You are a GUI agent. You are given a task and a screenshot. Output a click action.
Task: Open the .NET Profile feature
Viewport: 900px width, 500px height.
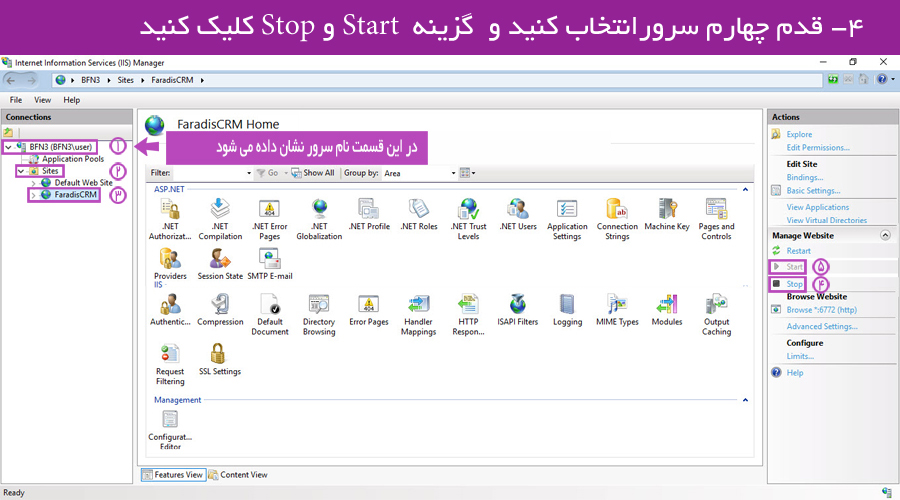coord(369,215)
